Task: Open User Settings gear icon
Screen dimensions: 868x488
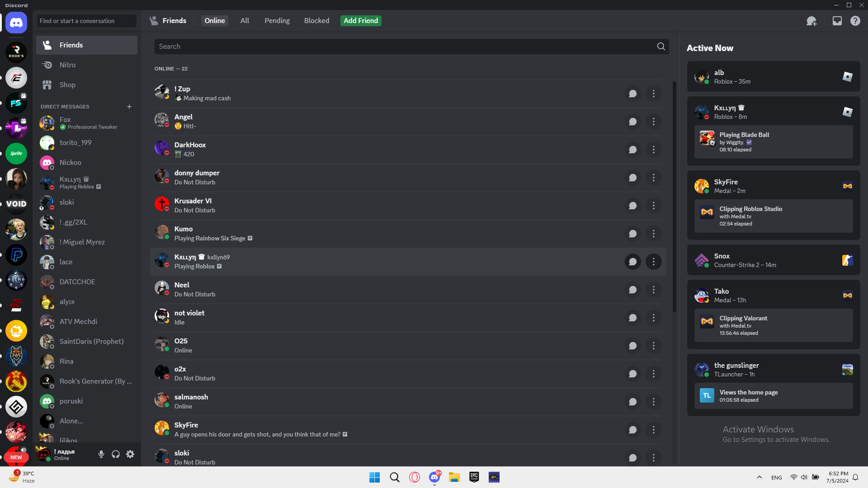Action: pos(130,454)
